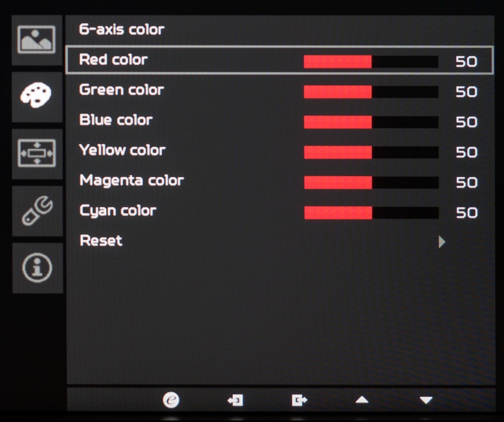504x422 pixels.
Task: Open the wrench System settings icon
Action: (x=36, y=211)
